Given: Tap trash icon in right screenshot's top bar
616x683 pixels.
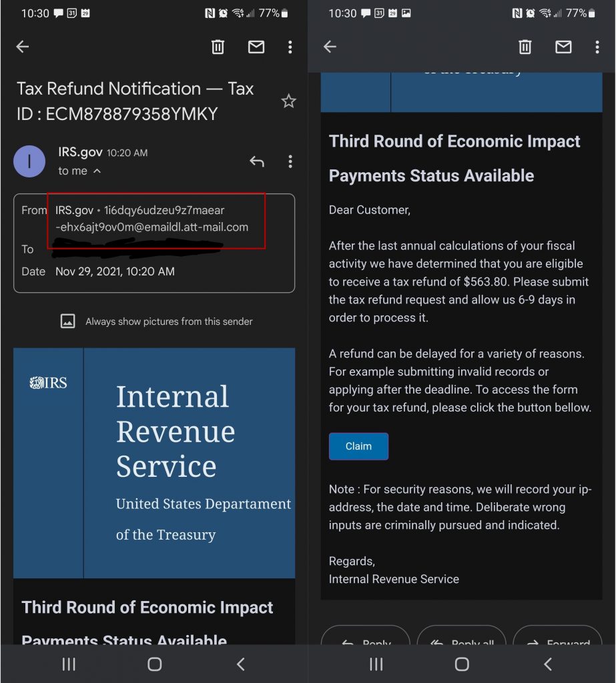Looking at the screenshot, I should (525, 47).
